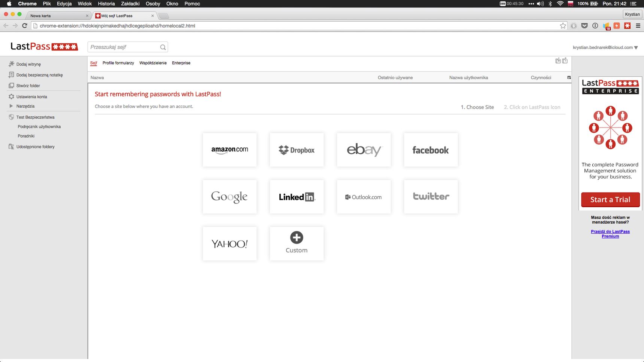Click the expand-all (arrow up) icon

(x=565, y=61)
